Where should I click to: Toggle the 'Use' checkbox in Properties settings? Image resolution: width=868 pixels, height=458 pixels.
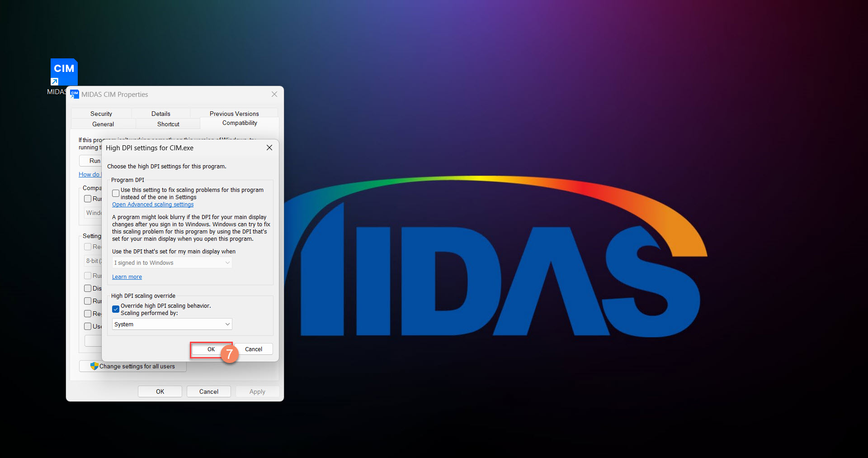click(x=88, y=326)
